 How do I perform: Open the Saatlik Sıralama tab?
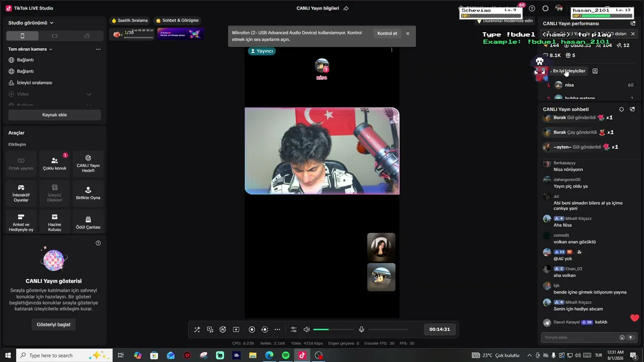pyautogui.click(x=130, y=21)
